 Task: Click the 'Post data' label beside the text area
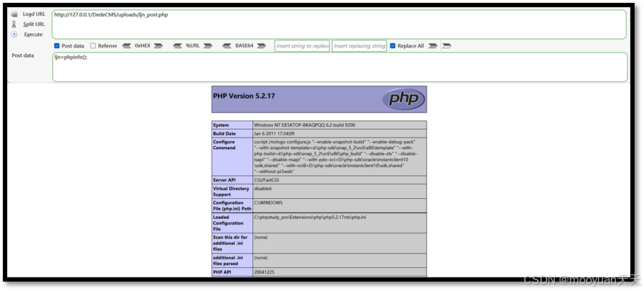coord(23,55)
